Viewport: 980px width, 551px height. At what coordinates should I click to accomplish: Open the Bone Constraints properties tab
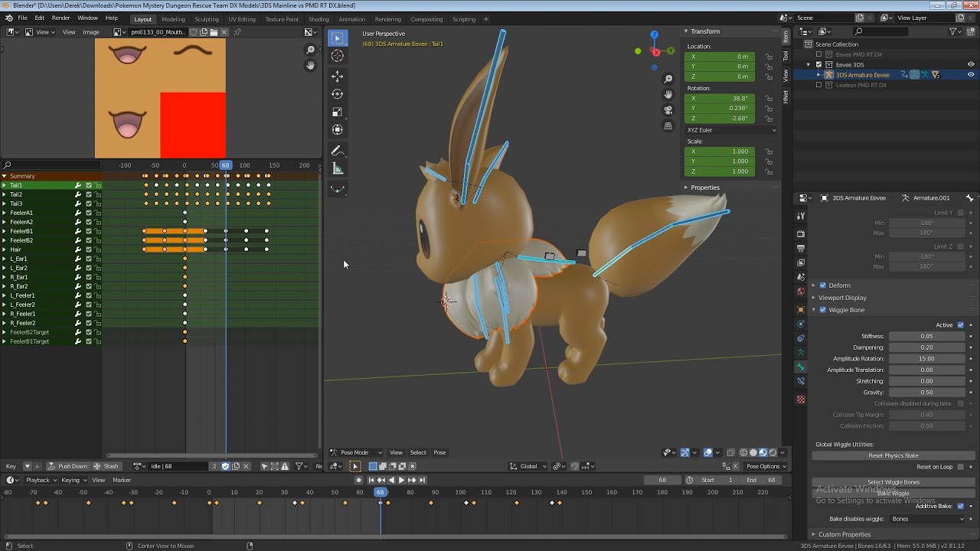tap(801, 382)
